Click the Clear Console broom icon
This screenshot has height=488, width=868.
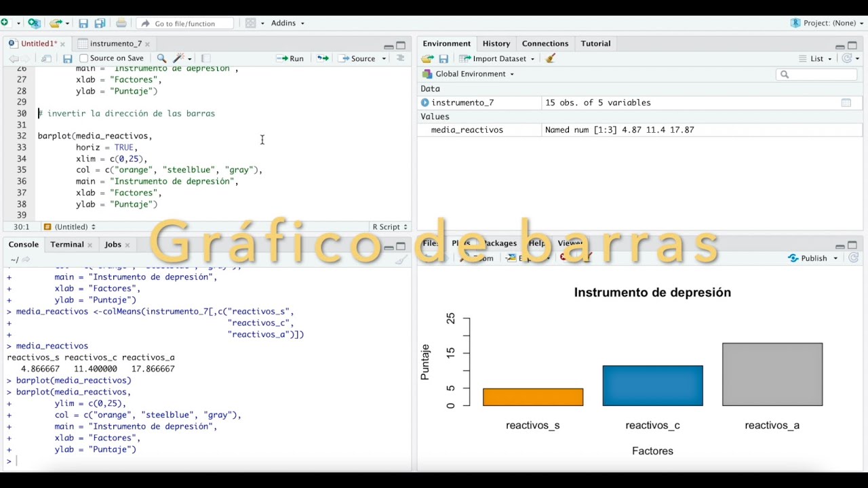pos(401,260)
